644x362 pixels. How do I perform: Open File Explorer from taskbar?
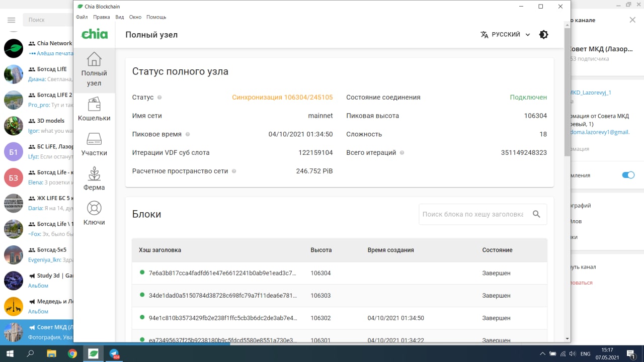(51, 353)
